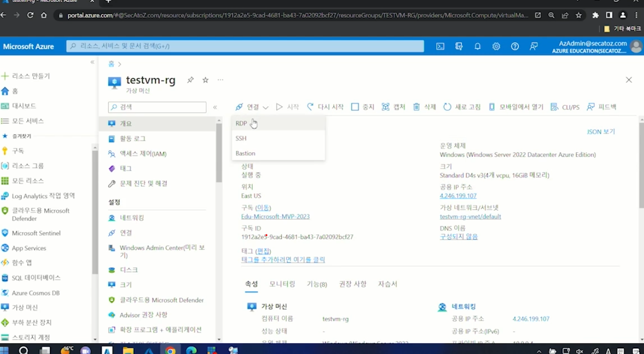Switch to the 속성 tab
The image size is (644, 354).
[251, 284]
